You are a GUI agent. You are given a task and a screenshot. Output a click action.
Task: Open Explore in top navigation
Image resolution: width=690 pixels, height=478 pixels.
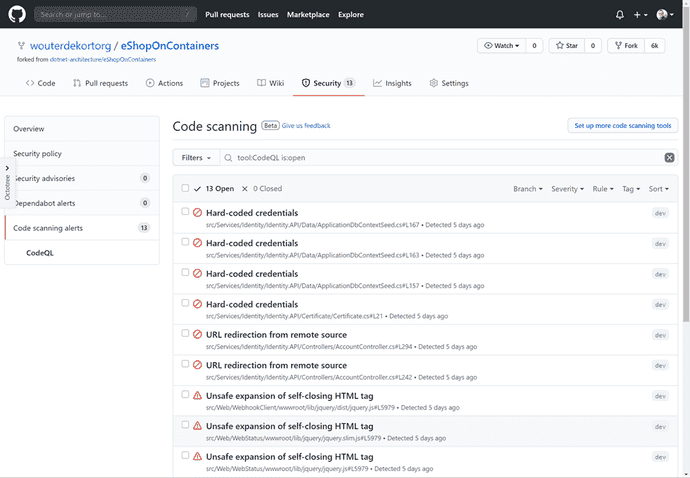[x=351, y=15]
